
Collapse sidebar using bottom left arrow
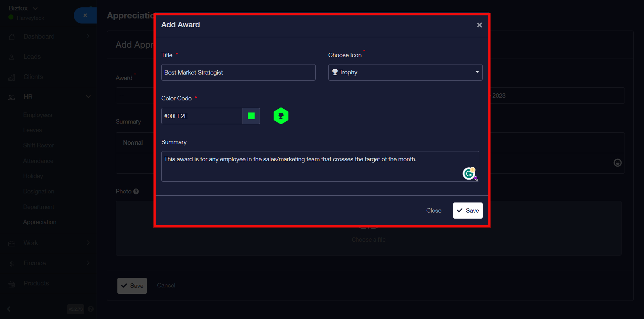pyautogui.click(x=9, y=309)
